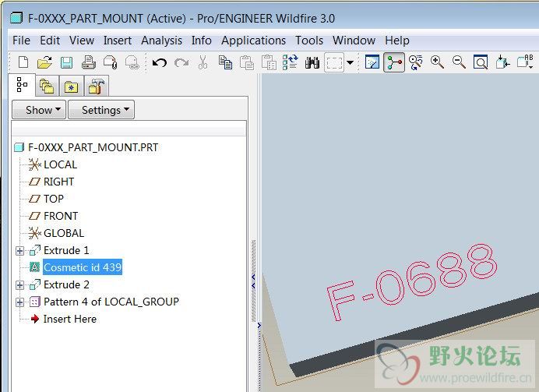Switch to the Favorites tab
539x392 pixels.
coord(71,86)
